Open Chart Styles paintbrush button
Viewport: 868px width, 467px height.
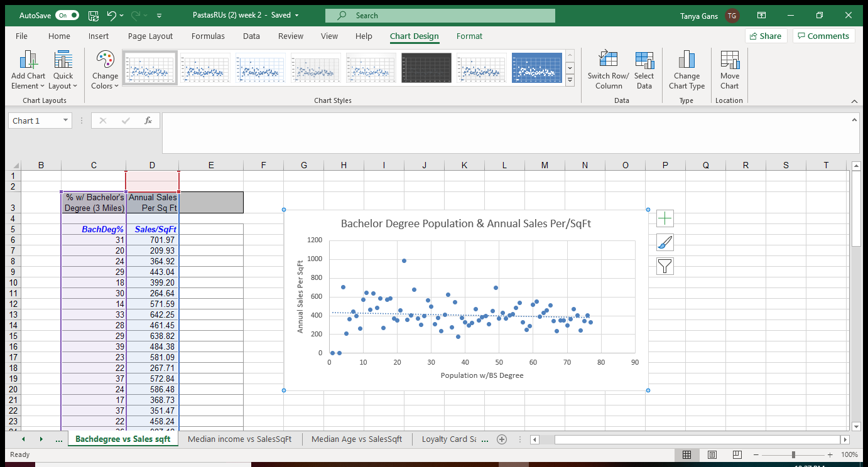[x=665, y=242]
